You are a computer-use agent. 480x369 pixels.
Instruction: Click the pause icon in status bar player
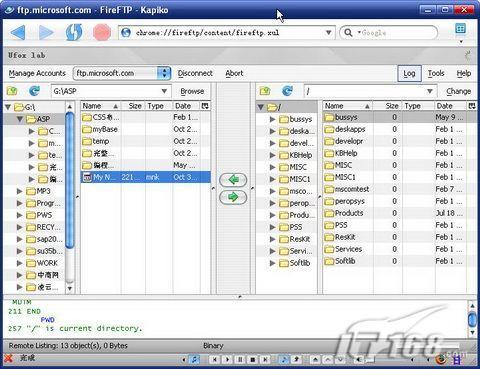240,360
